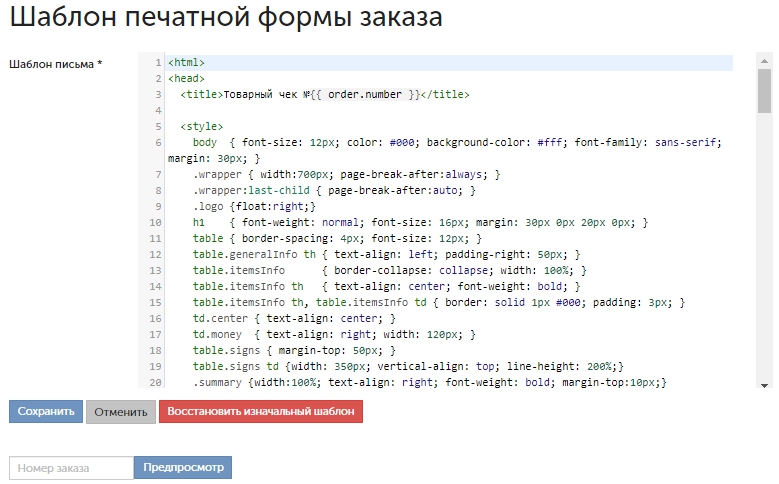Click the editor vertical scrollbar thumb
Image resolution: width=779 pixels, height=484 pixels.
click(764, 91)
